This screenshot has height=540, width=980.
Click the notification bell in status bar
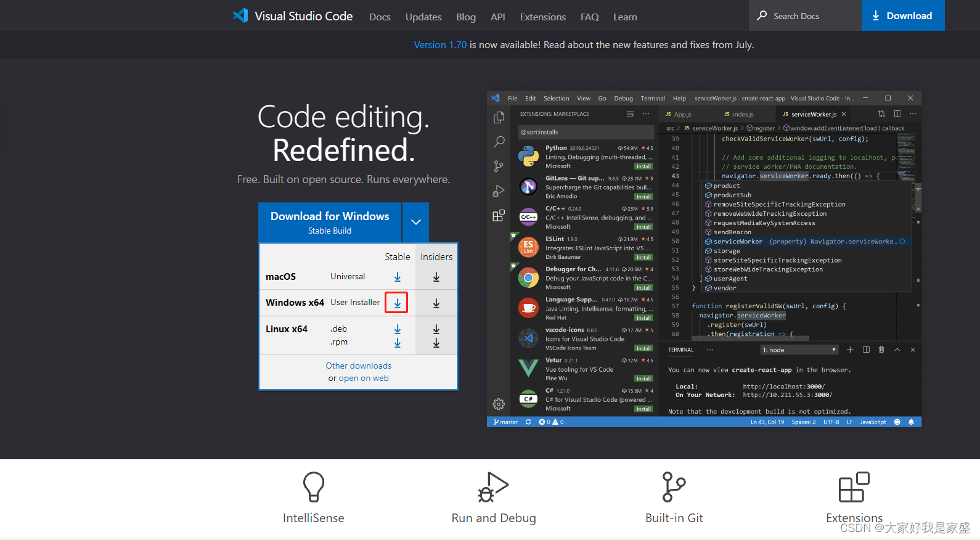[x=911, y=422]
